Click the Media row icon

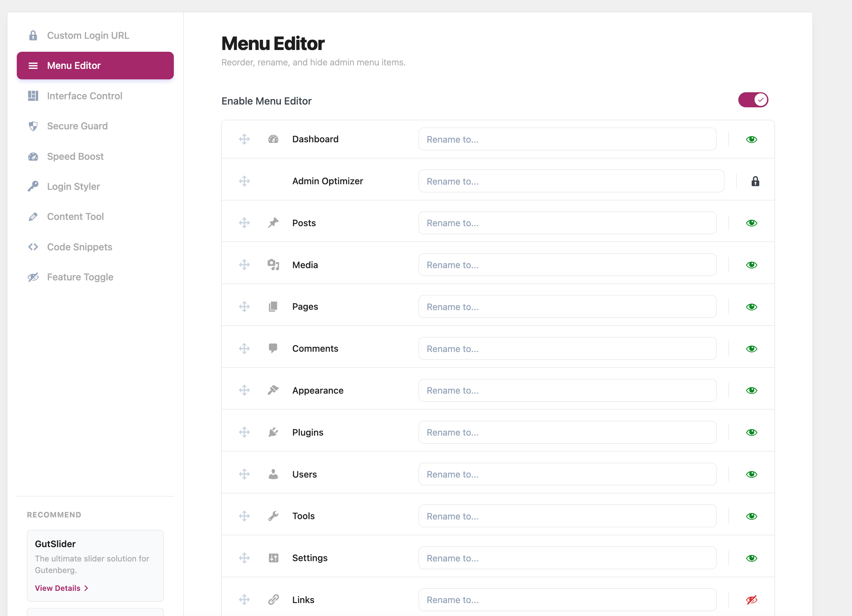click(273, 265)
